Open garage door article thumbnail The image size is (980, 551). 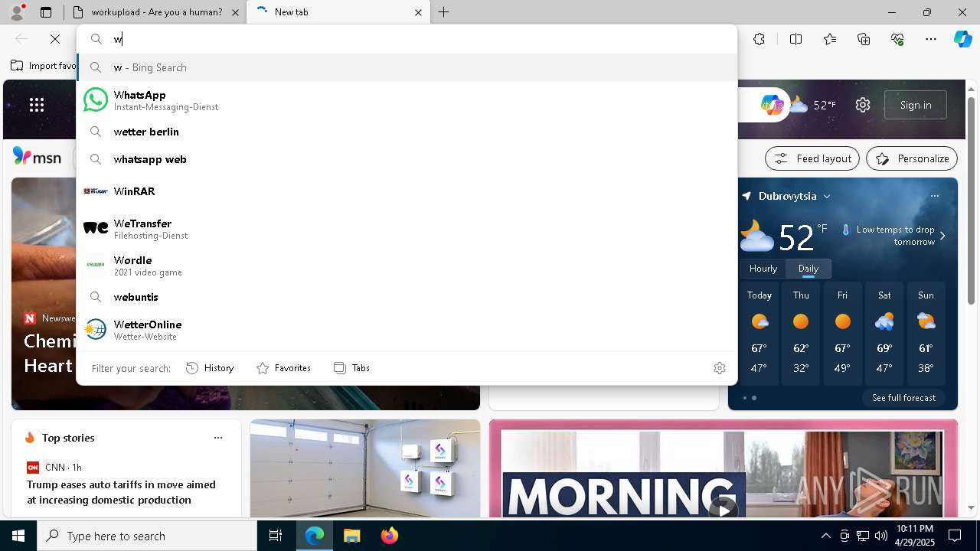[365, 468]
